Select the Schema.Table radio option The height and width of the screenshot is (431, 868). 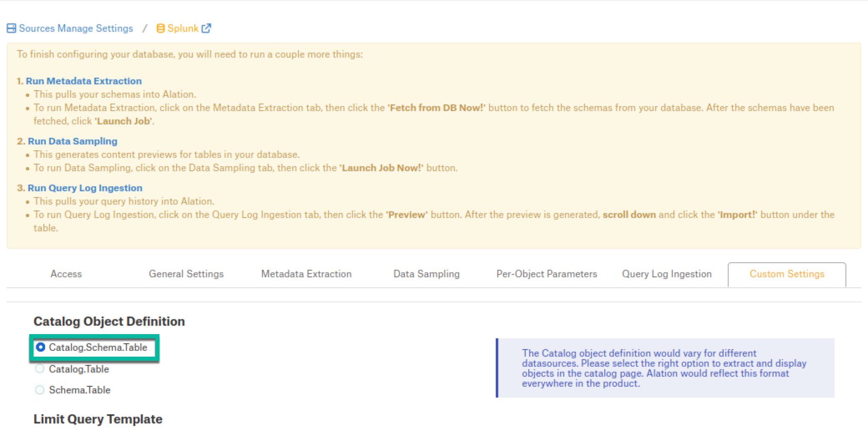click(x=40, y=390)
